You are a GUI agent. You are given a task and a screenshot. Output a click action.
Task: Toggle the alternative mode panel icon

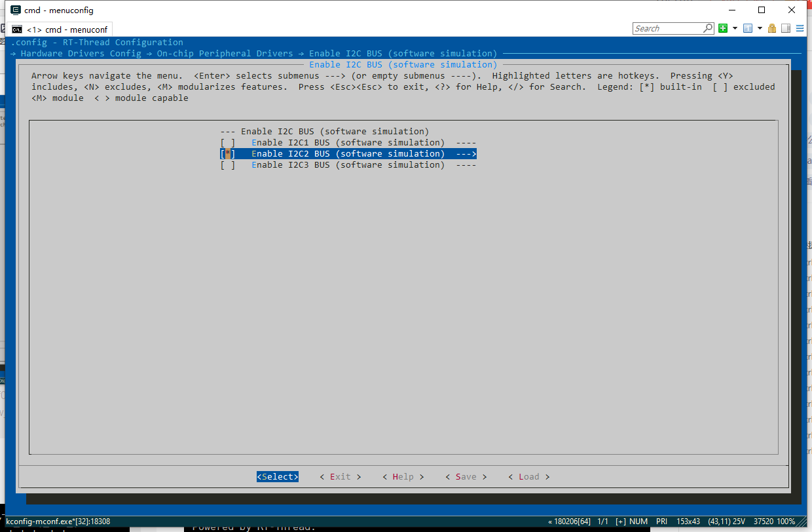(x=786, y=28)
